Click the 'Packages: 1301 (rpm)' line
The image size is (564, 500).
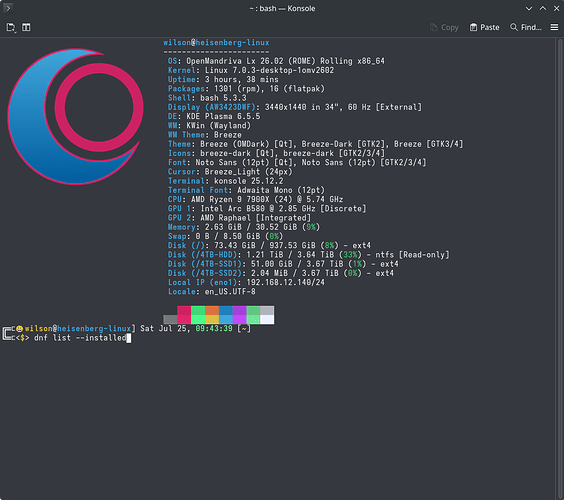[x=246, y=89]
